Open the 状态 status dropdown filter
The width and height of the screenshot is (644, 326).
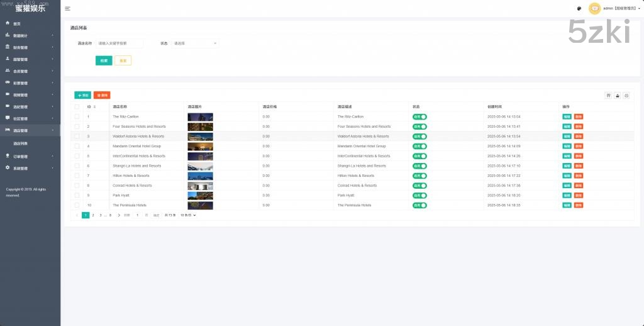196,43
